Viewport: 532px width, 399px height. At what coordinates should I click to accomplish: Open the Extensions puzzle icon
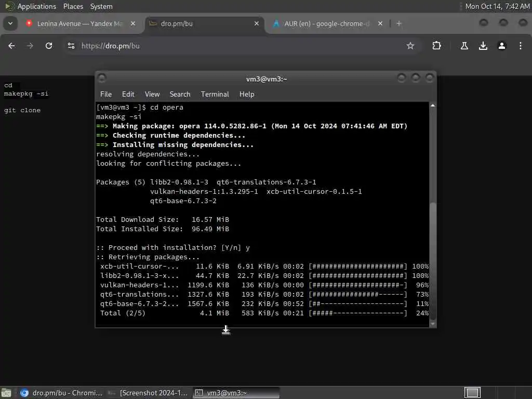[436, 46]
